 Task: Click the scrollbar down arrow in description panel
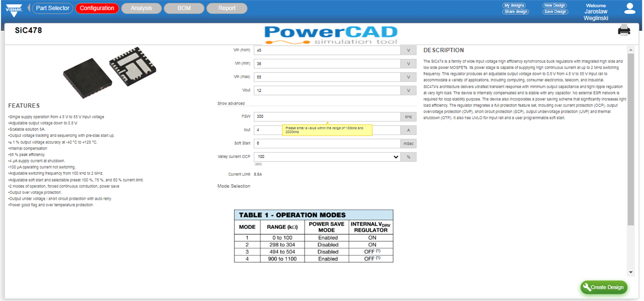630,273
